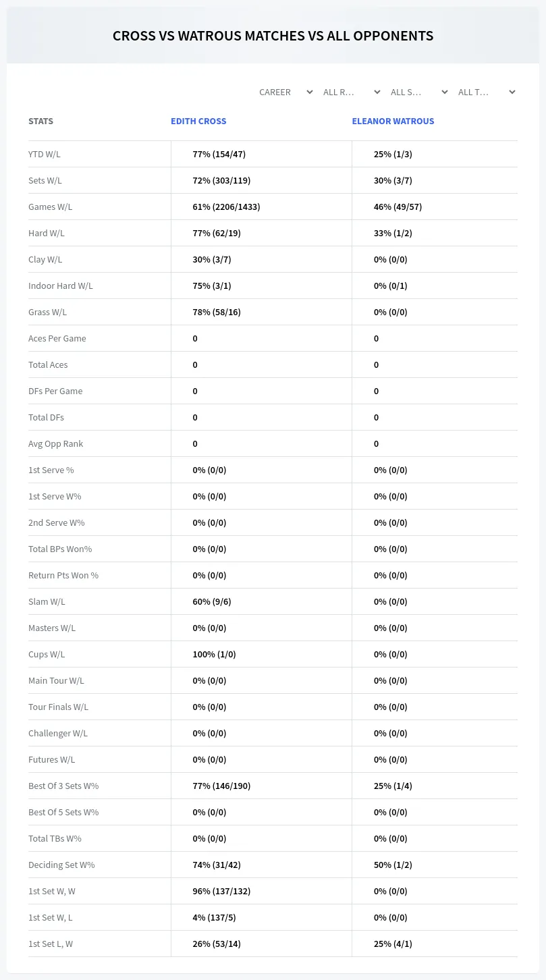Click the chevron arrow next to CAREER
Viewport: 546px width, 980px height.
click(309, 92)
